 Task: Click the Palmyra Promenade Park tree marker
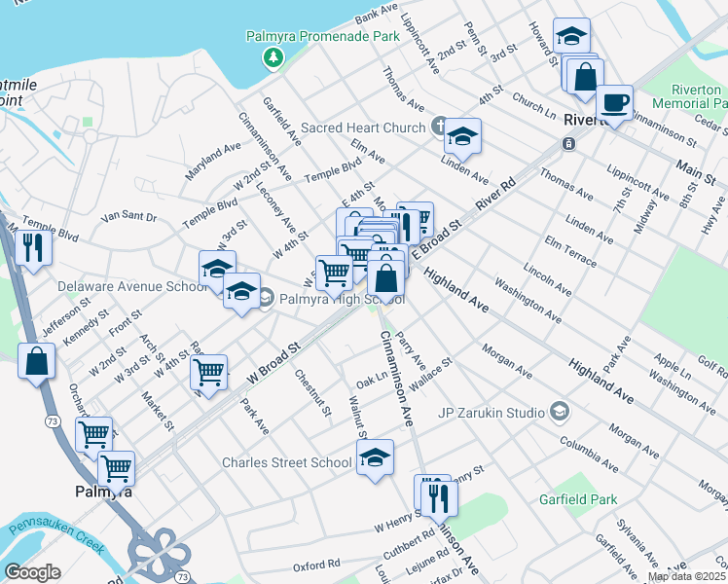[273, 58]
